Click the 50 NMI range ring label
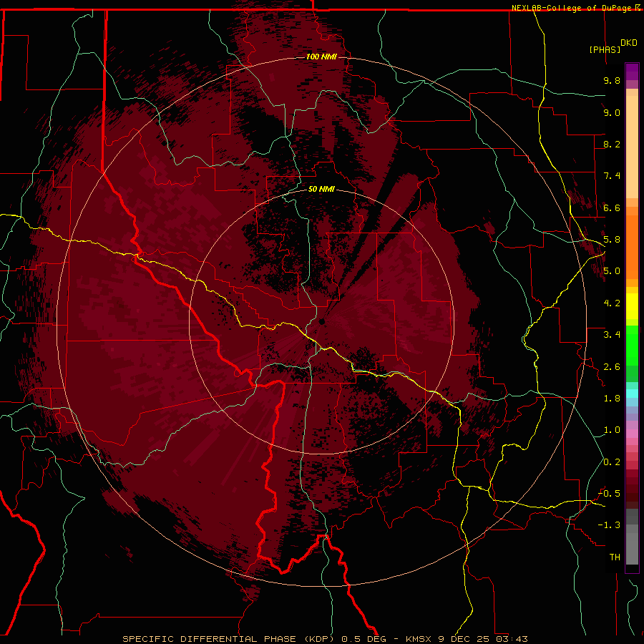Screen dimensions: 644x644 [321, 190]
